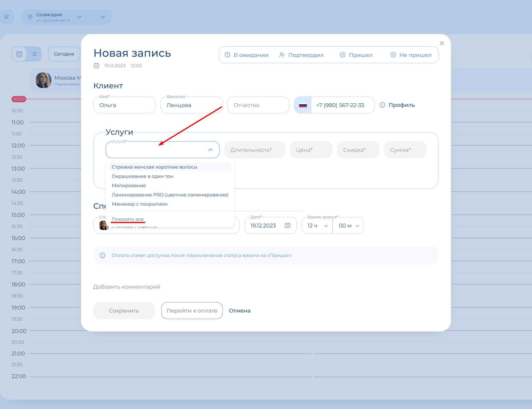
Task: Switch to calendar view icon
Action: pyautogui.click(x=19, y=54)
